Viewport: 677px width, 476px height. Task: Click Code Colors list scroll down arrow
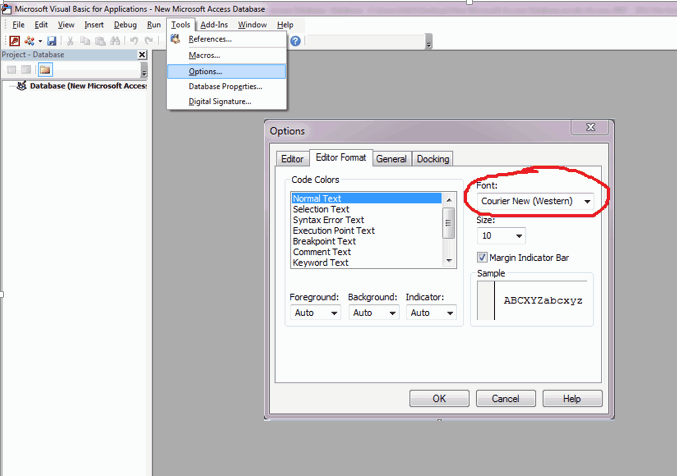click(x=449, y=260)
